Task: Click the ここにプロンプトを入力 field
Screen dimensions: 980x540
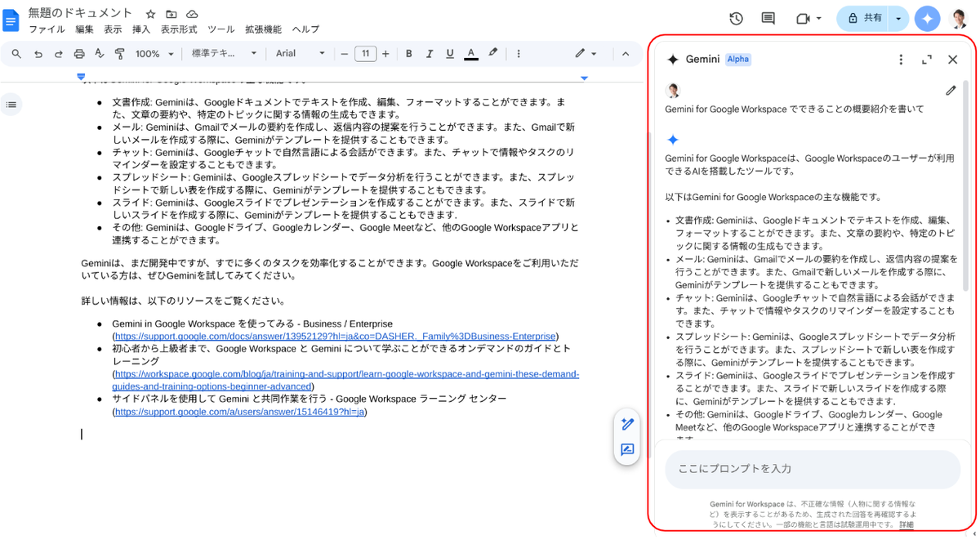Action: pyautogui.click(x=813, y=469)
